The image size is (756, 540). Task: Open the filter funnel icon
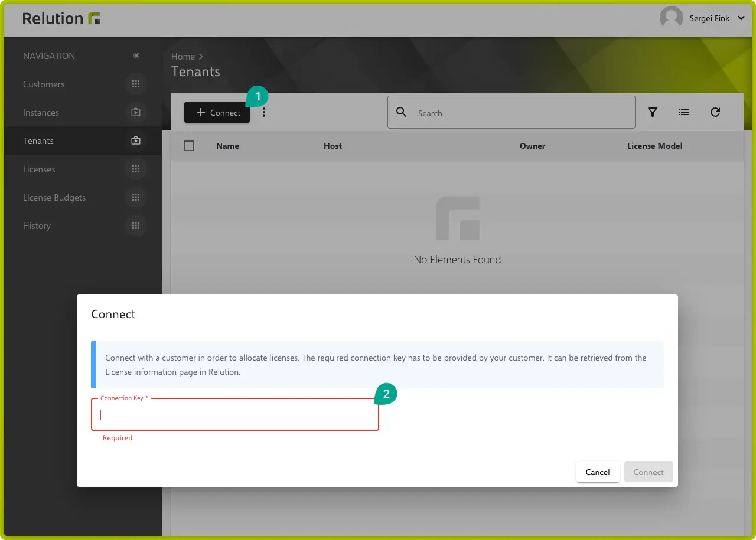tap(653, 112)
